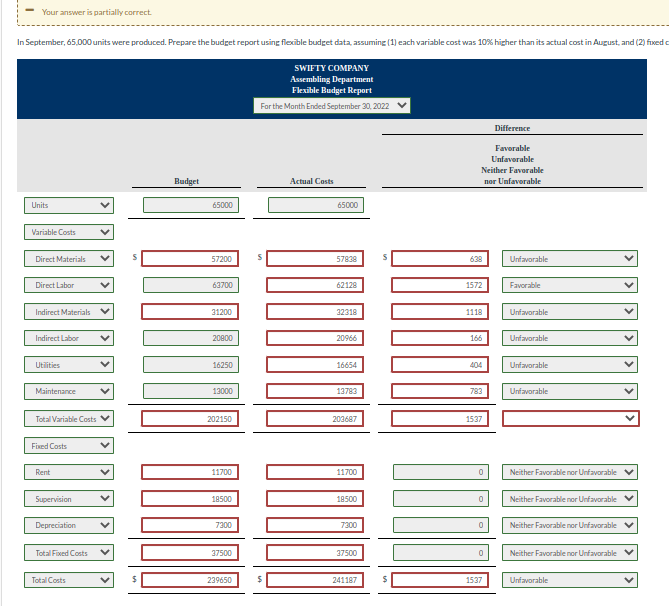Open Supervision Neither Favorable nor Unfavorable dropdown

tap(570, 499)
